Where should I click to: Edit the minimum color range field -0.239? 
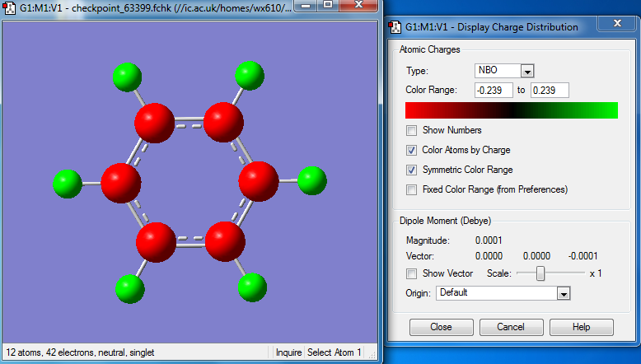pos(494,91)
